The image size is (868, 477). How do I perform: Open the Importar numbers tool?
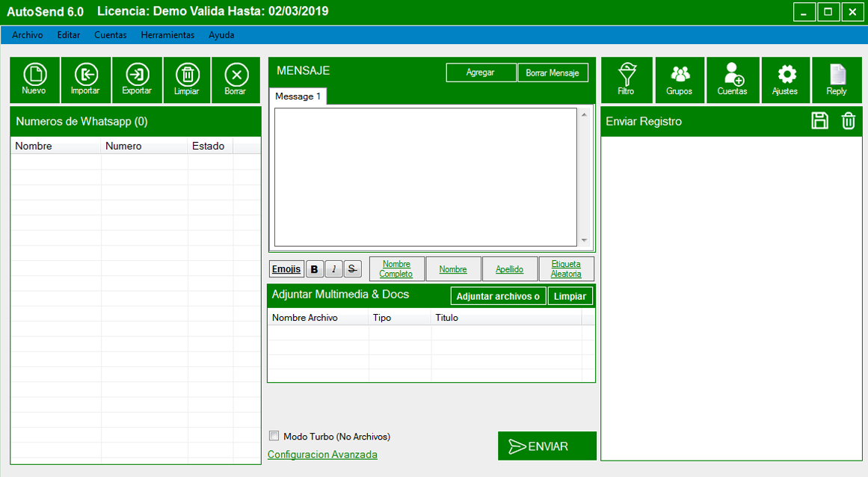tap(86, 80)
